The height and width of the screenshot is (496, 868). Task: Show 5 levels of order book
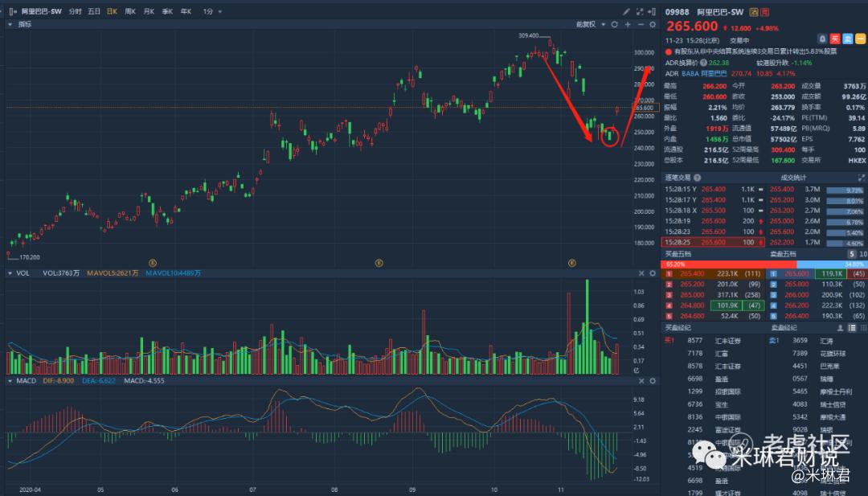click(x=852, y=254)
